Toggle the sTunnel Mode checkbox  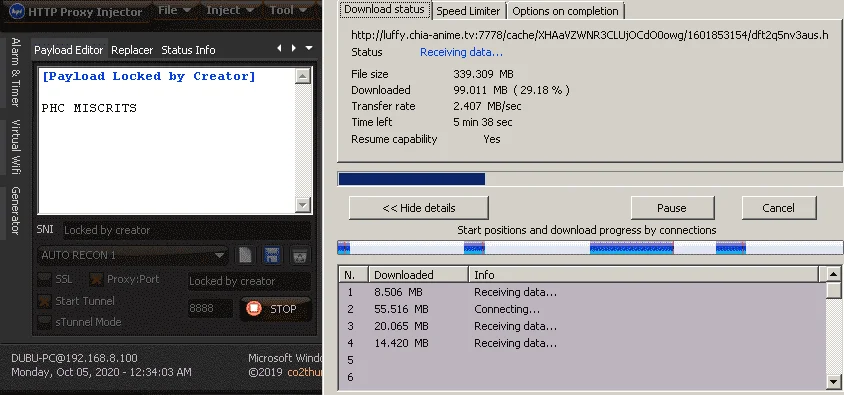44,322
